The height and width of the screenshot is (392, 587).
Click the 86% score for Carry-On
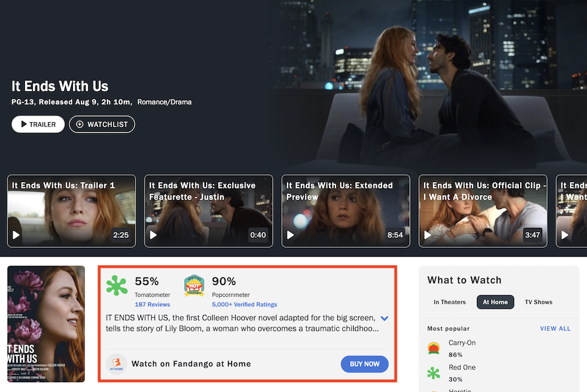456,354
